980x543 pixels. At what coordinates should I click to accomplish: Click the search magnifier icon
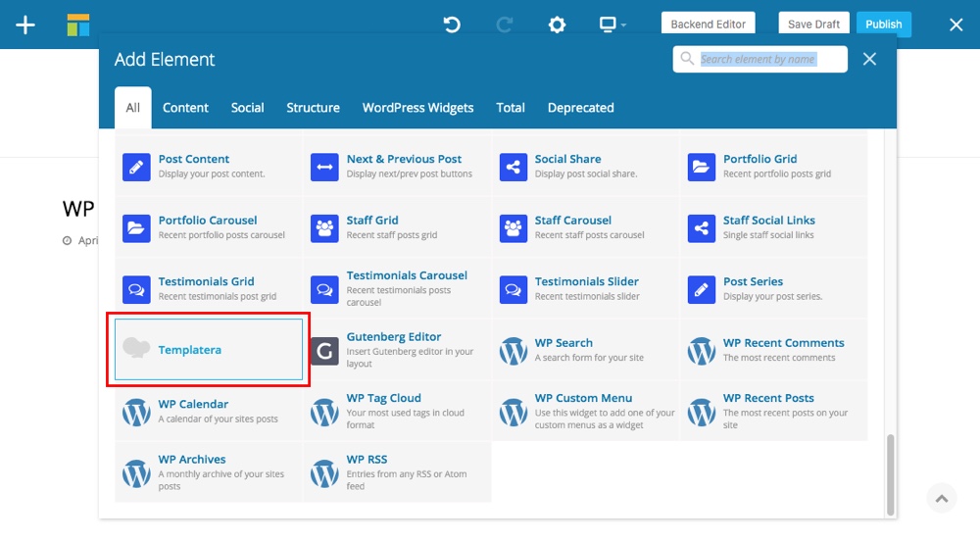(x=687, y=59)
